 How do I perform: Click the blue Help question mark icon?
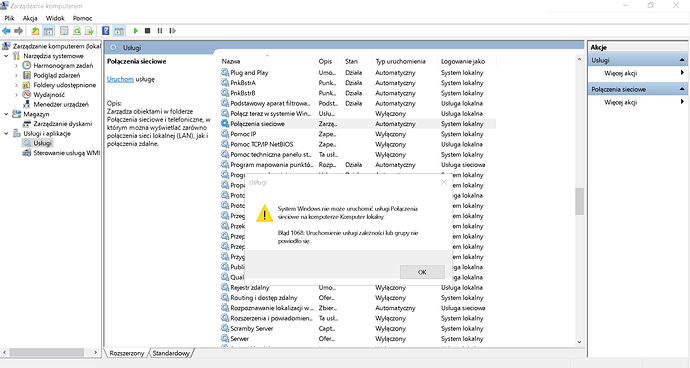point(106,31)
